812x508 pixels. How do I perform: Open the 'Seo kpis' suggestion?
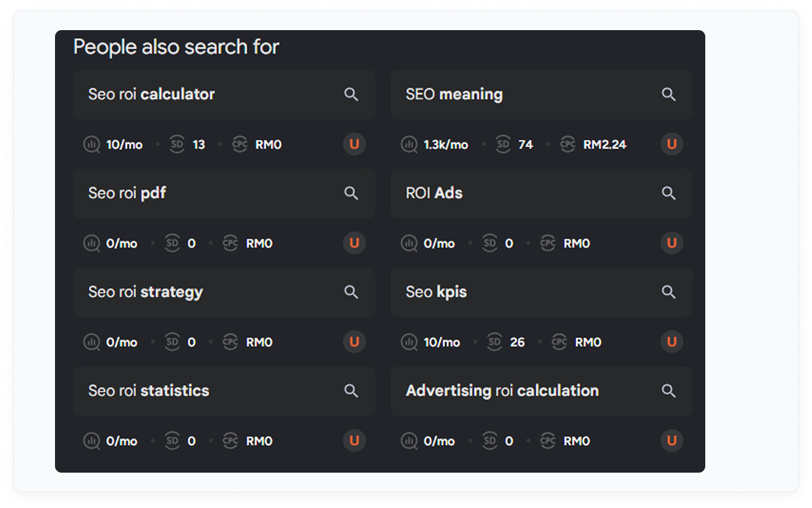click(x=542, y=292)
